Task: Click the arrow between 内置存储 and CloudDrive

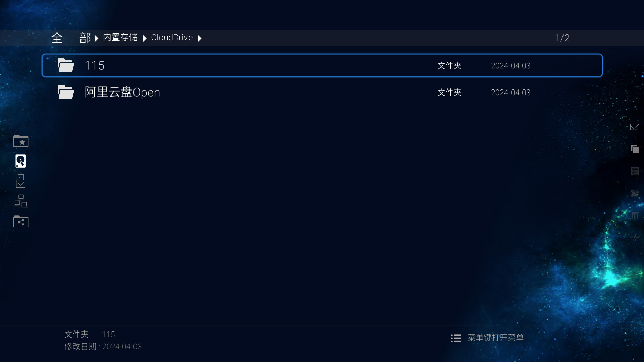Action: point(145,38)
